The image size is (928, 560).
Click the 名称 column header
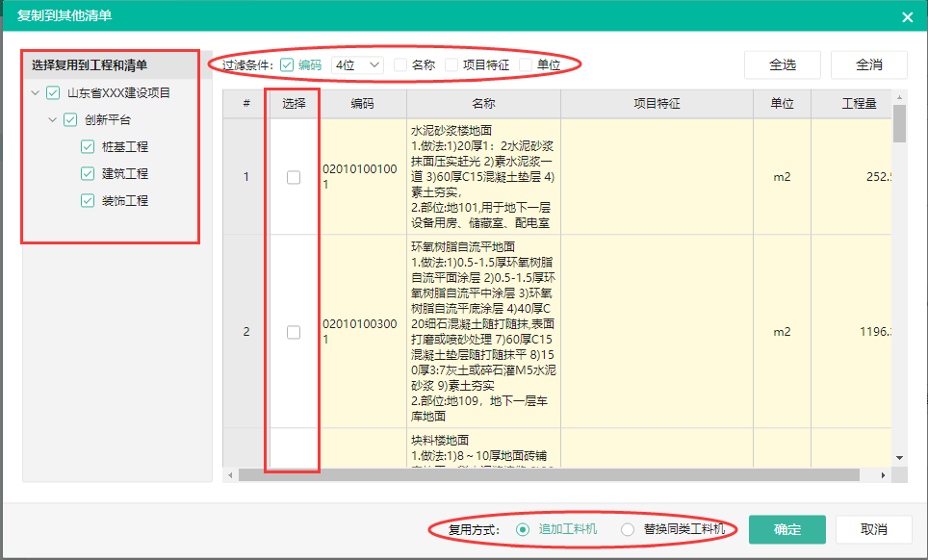tap(483, 104)
